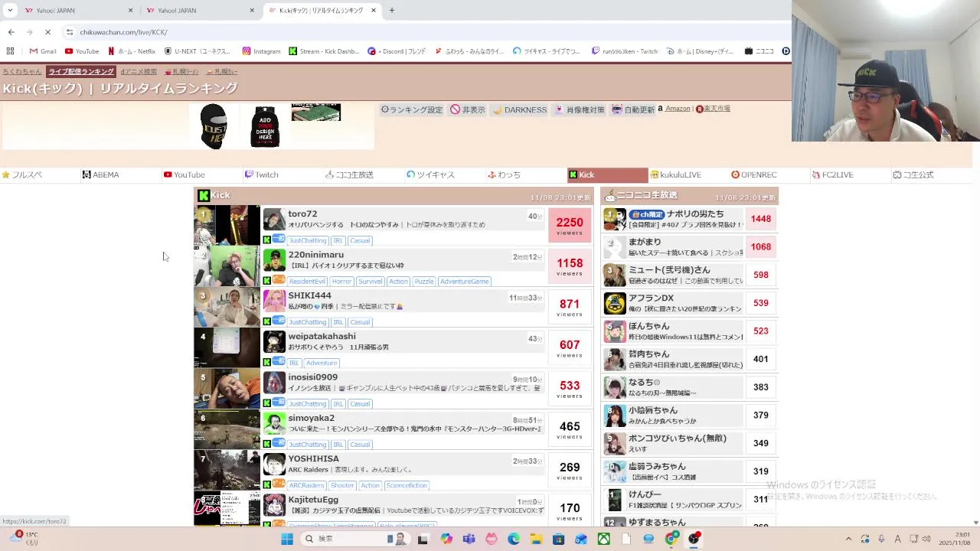Viewport: 980px width, 551px height.
Task: Select kukuluLIVE platform tab
Action: point(689,174)
